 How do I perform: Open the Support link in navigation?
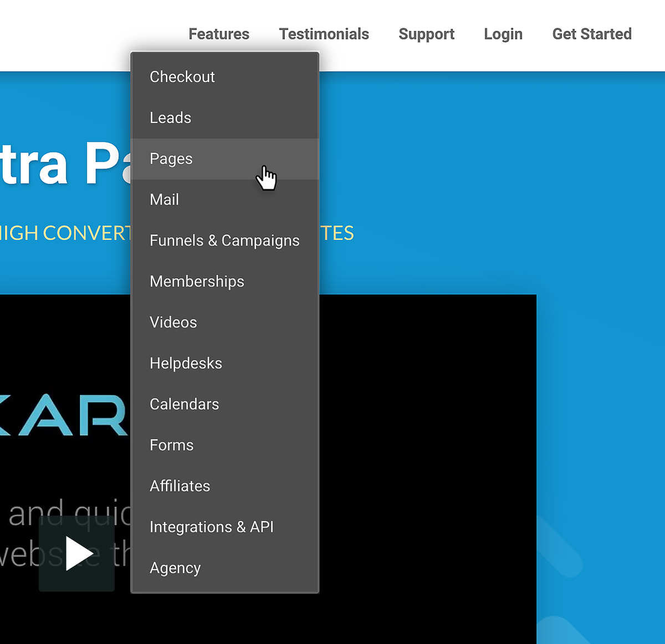point(426,34)
